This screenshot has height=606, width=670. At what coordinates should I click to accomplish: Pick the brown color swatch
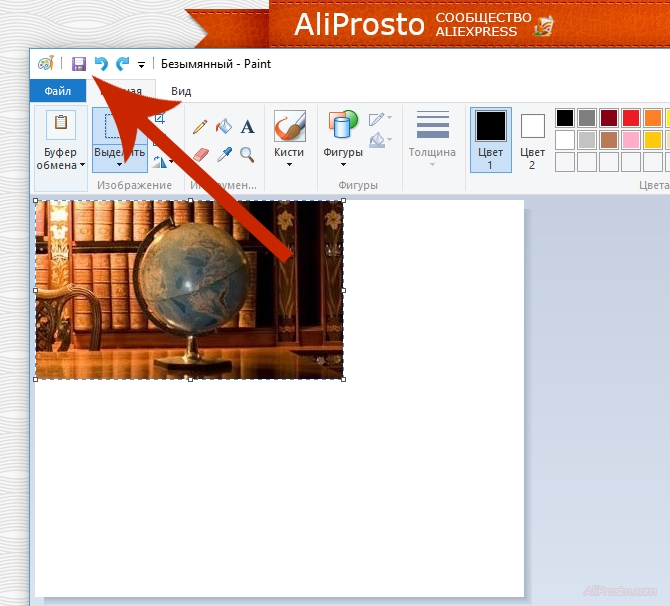[x=609, y=140]
